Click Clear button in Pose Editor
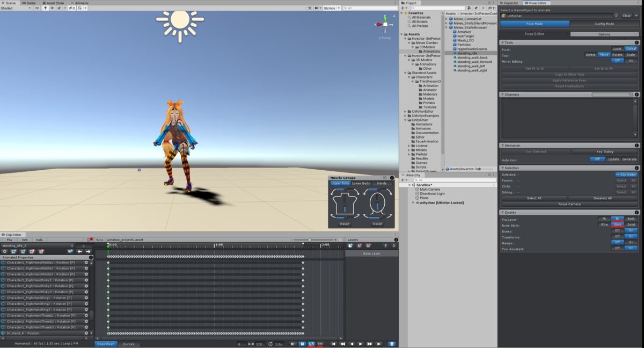Image resolution: width=644 pixels, height=348 pixels. pyautogui.click(x=627, y=16)
